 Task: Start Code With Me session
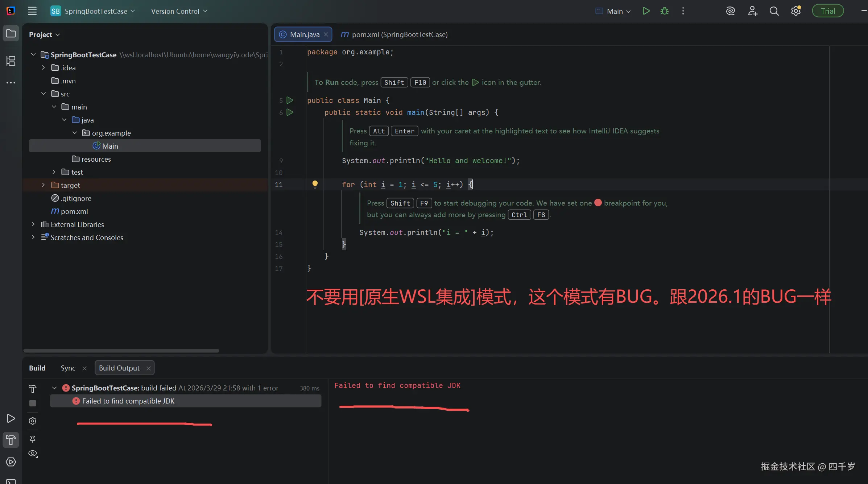pyautogui.click(x=752, y=11)
